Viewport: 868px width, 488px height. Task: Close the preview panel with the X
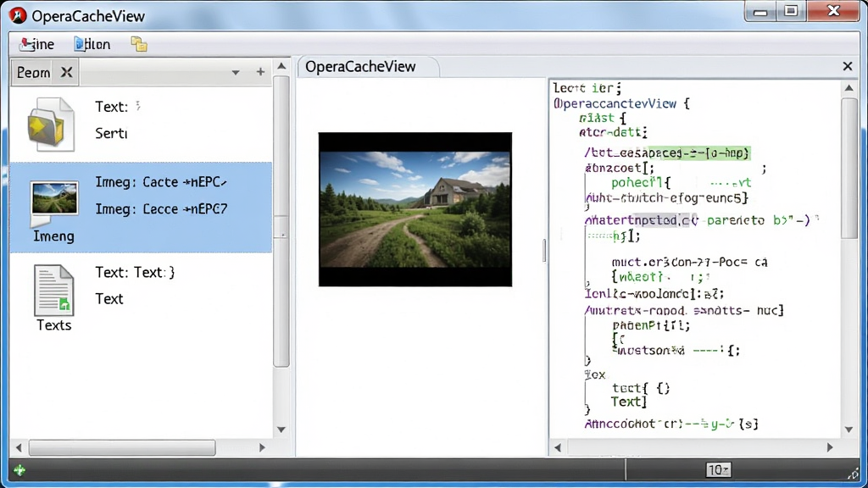[x=848, y=66]
